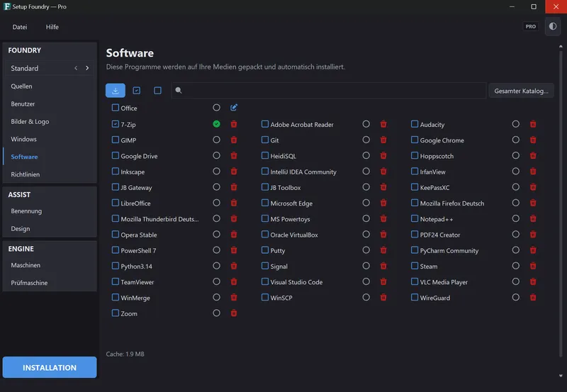
Task: Select the Standard profile entry
Action: 25,68
